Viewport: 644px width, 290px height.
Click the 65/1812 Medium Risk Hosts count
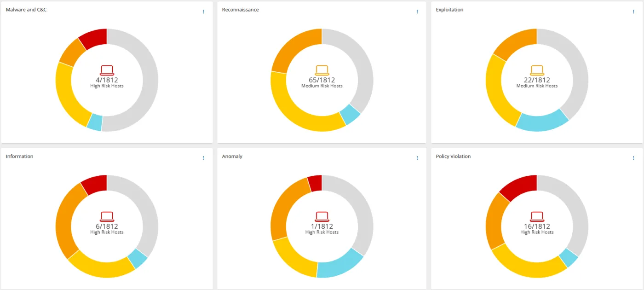322,80
